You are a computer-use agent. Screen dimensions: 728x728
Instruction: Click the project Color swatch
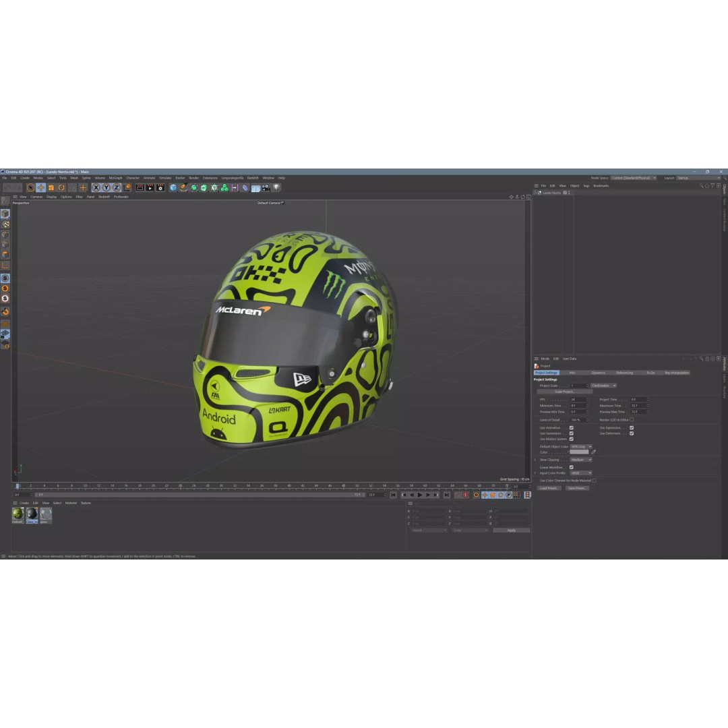point(579,452)
